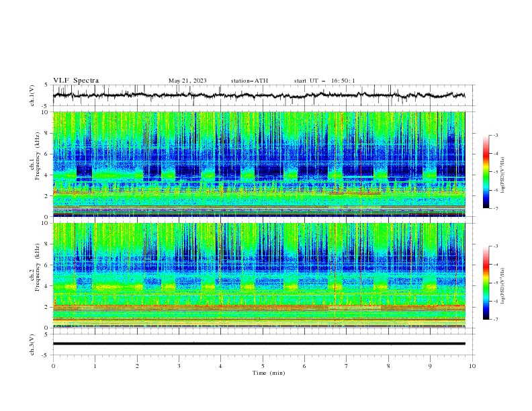
Task: Click the 'start UT = 16:50:1' text
Action: pyautogui.click(x=324, y=81)
